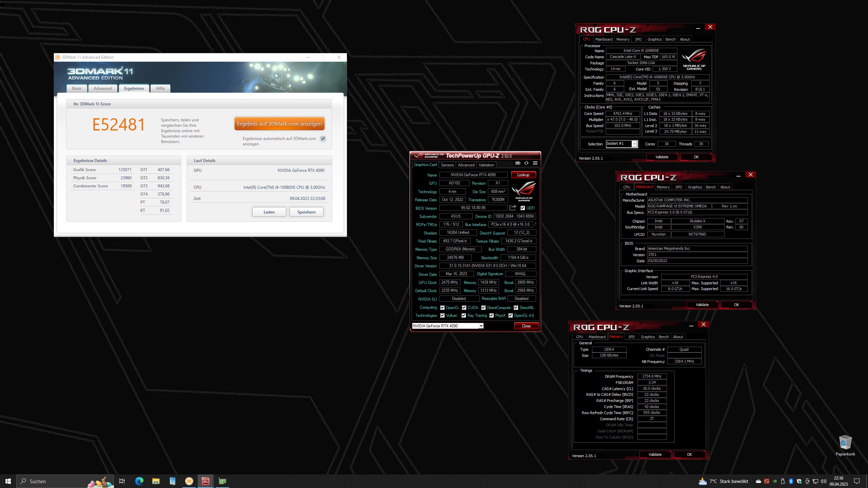Viewport: 868px width, 488px height.
Task: Open the notification center icon
Action: [857, 481]
